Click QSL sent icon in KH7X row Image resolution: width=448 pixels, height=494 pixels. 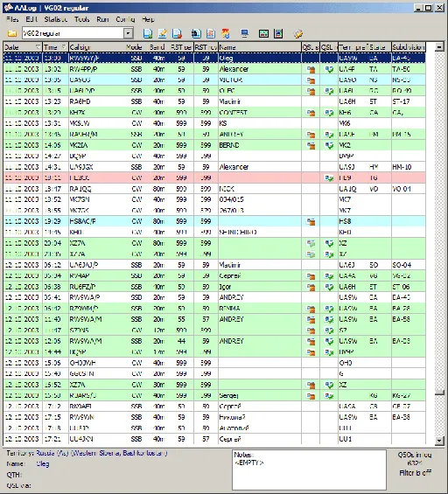311,113
